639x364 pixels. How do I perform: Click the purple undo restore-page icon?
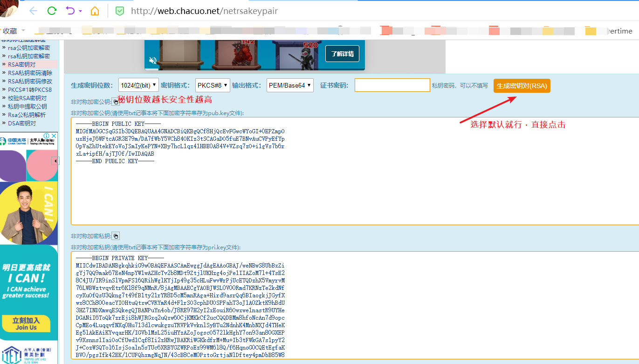(70, 11)
